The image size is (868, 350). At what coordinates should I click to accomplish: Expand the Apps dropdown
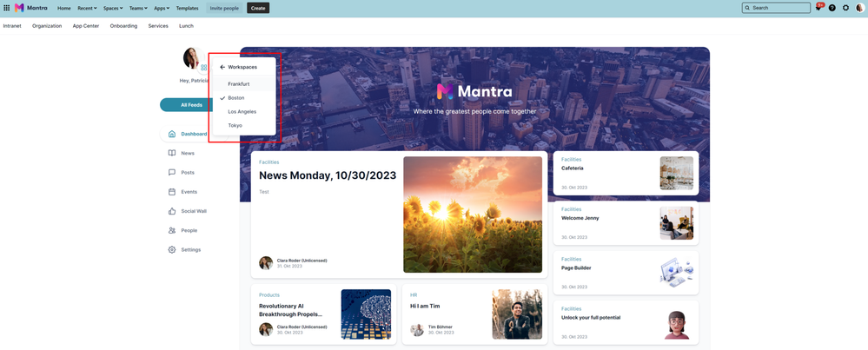[162, 9]
